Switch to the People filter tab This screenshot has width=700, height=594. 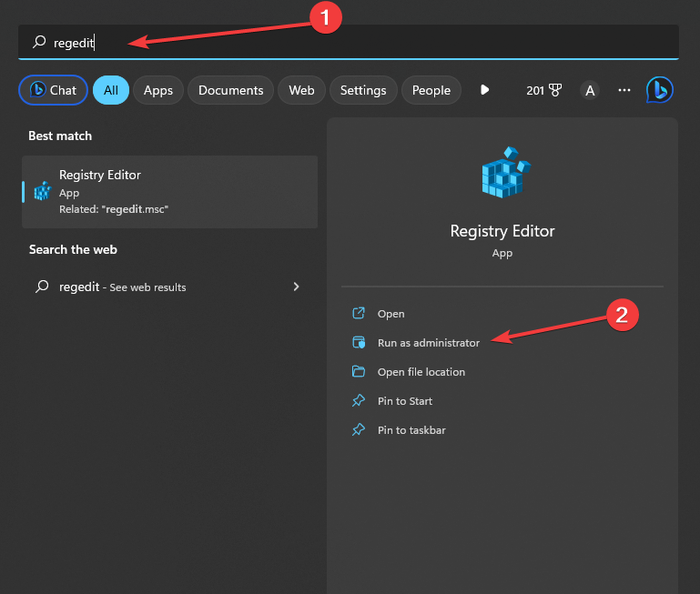pyautogui.click(x=431, y=90)
